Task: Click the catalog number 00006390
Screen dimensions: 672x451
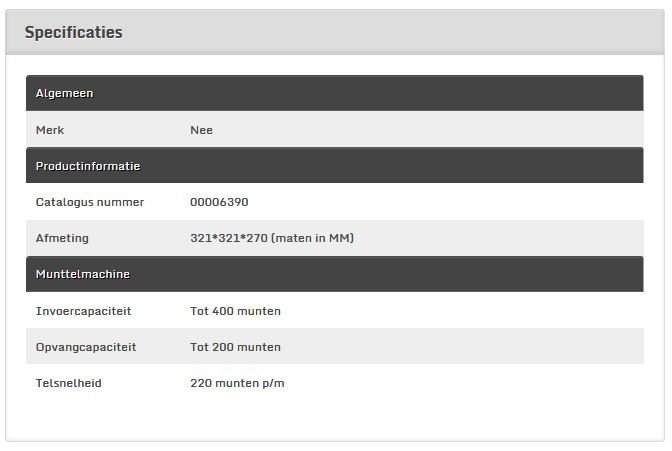Action: [219, 202]
